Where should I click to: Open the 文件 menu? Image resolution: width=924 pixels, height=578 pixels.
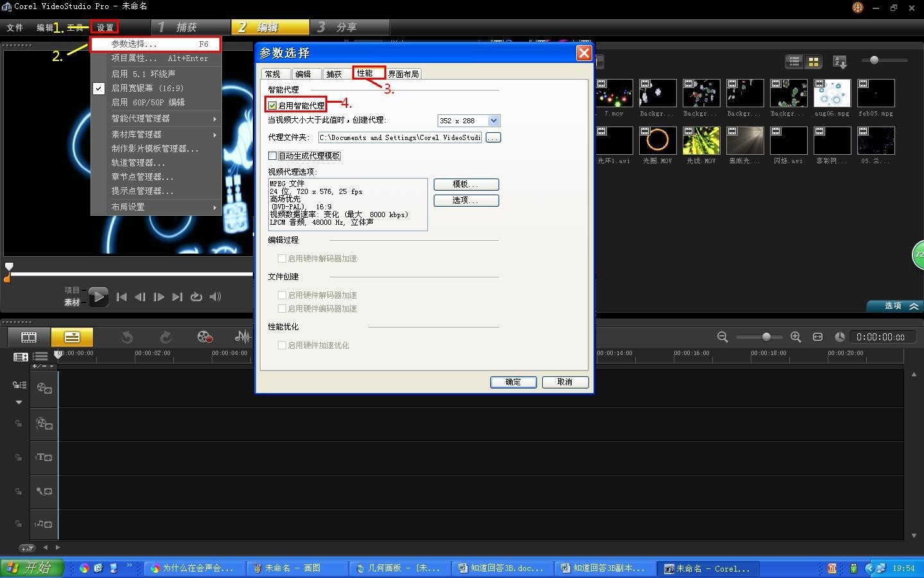(15, 28)
